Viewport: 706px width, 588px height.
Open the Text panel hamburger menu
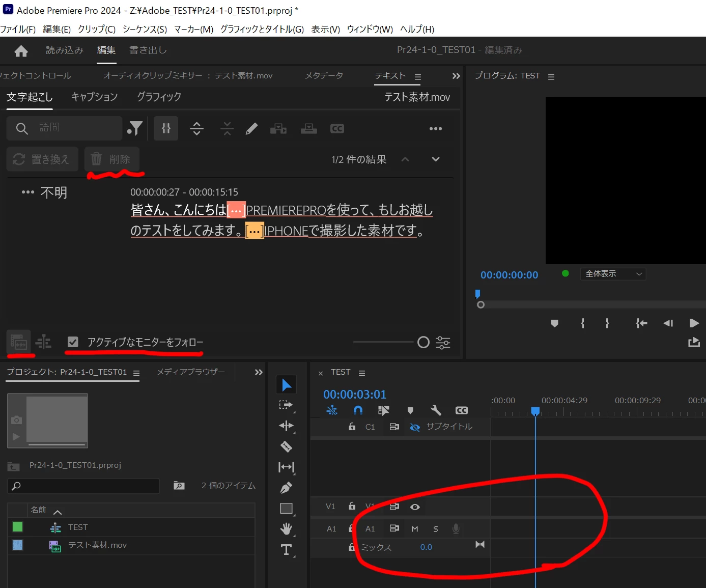(418, 77)
